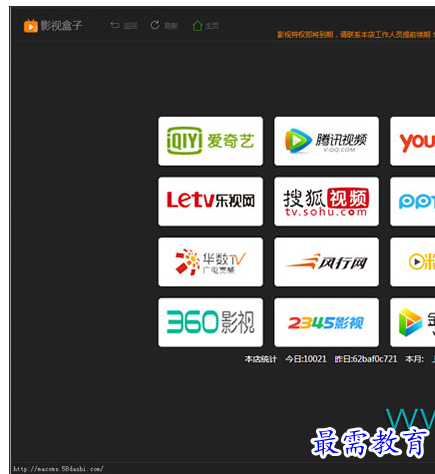Click the orange expiry notice text
The height and width of the screenshot is (474, 435).
[356, 35]
